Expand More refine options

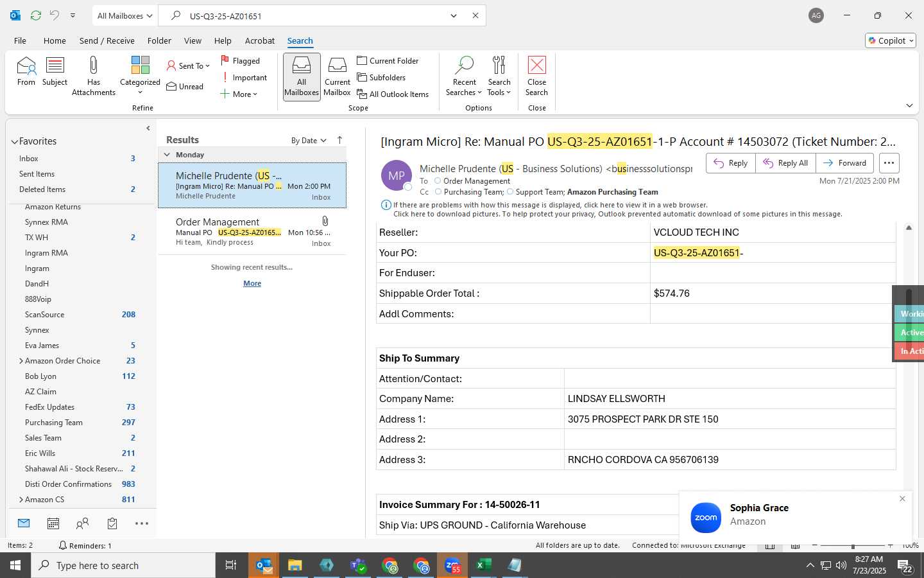(239, 94)
